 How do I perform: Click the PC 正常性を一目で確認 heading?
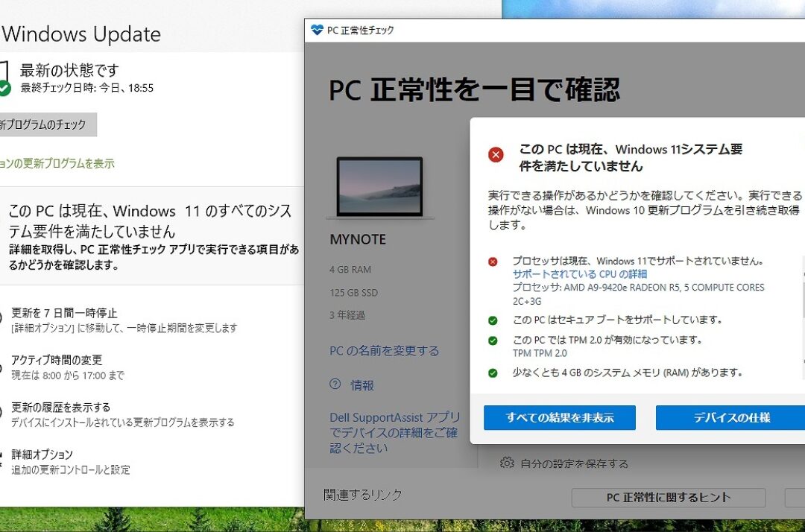[474, 89]
